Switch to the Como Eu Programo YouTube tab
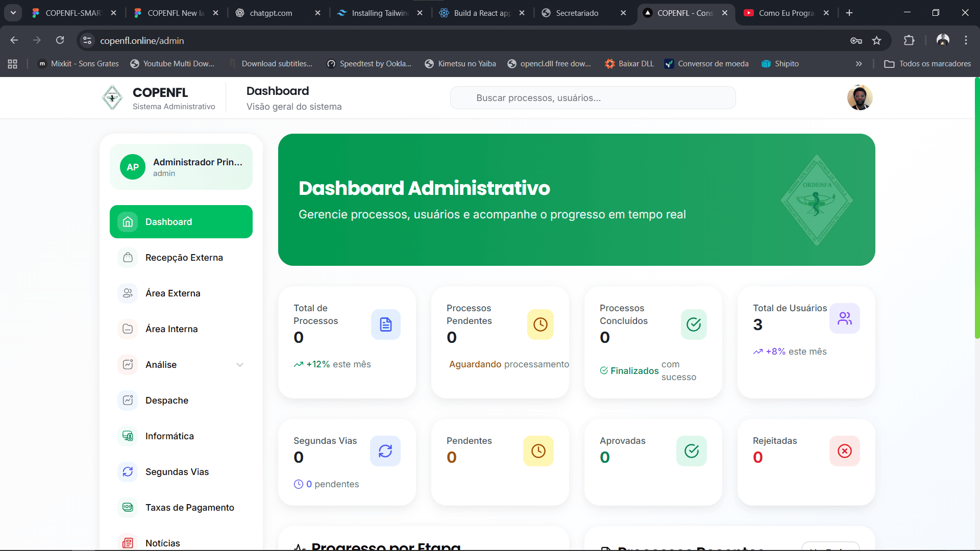The height and width of the screenshot is (551, 980). tap(786, 13)
